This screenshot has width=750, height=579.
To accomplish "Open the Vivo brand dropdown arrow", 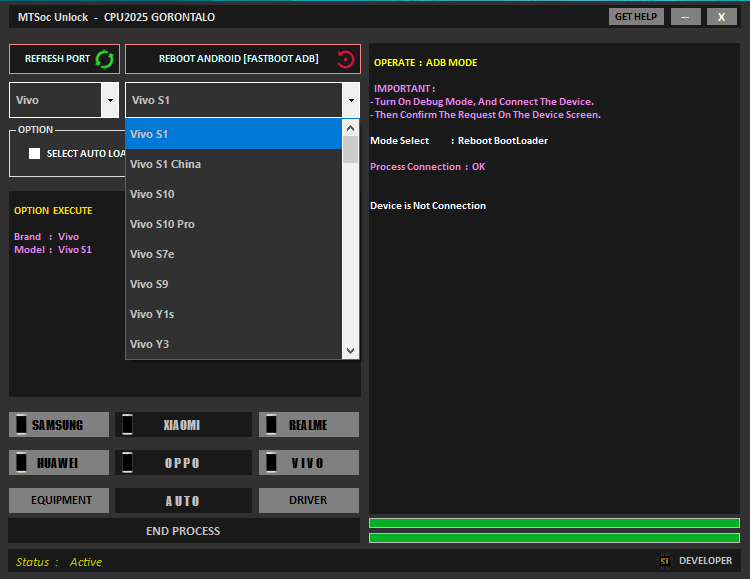I will coord(110,100).
